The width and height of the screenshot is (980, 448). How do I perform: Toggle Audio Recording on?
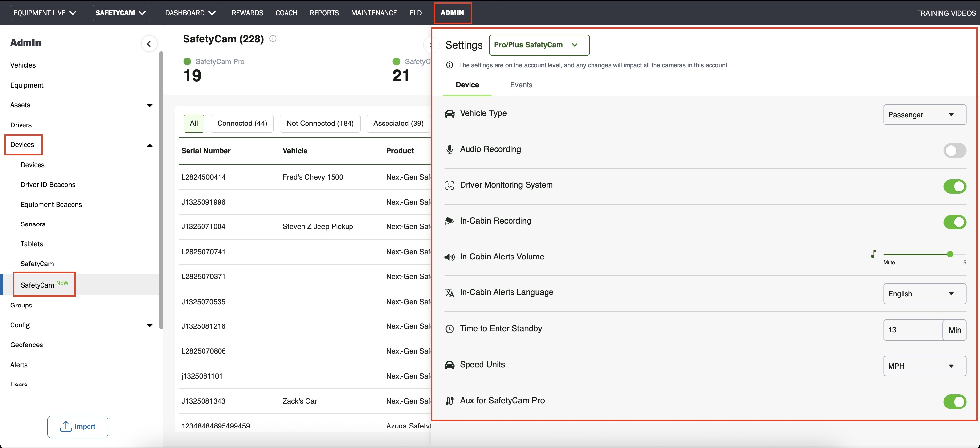tap(954, 151)
